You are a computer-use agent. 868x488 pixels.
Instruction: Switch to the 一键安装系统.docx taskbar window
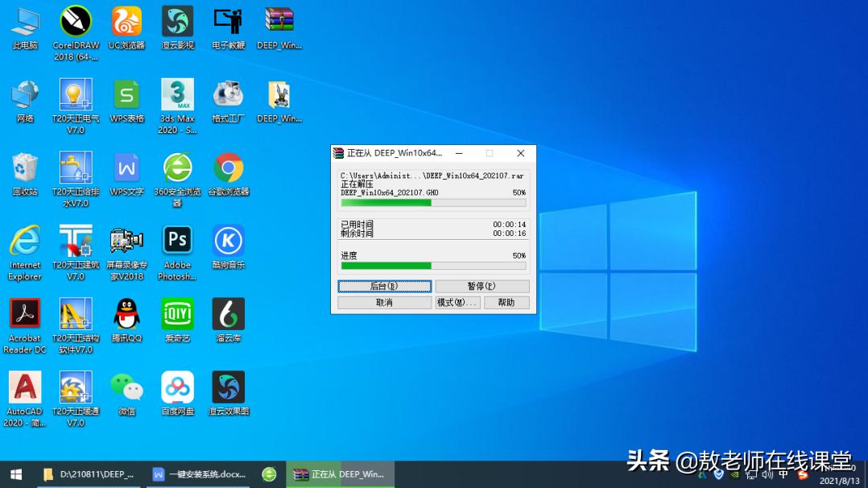198,474
